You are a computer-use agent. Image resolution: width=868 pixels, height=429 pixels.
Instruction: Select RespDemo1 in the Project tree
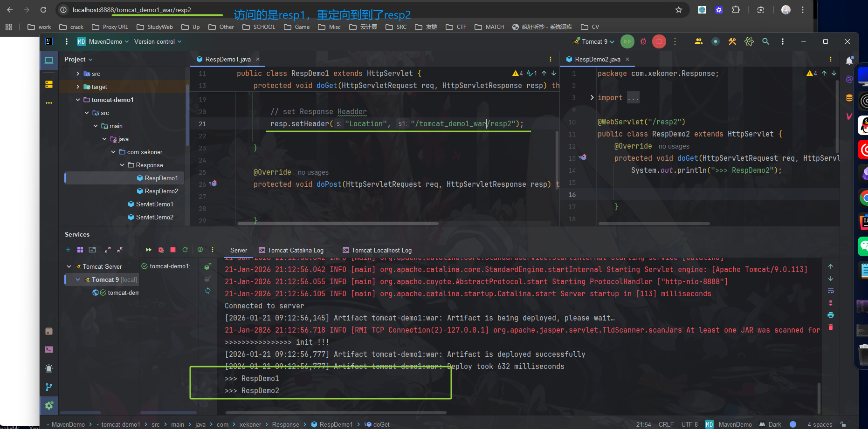coord(158,177)
